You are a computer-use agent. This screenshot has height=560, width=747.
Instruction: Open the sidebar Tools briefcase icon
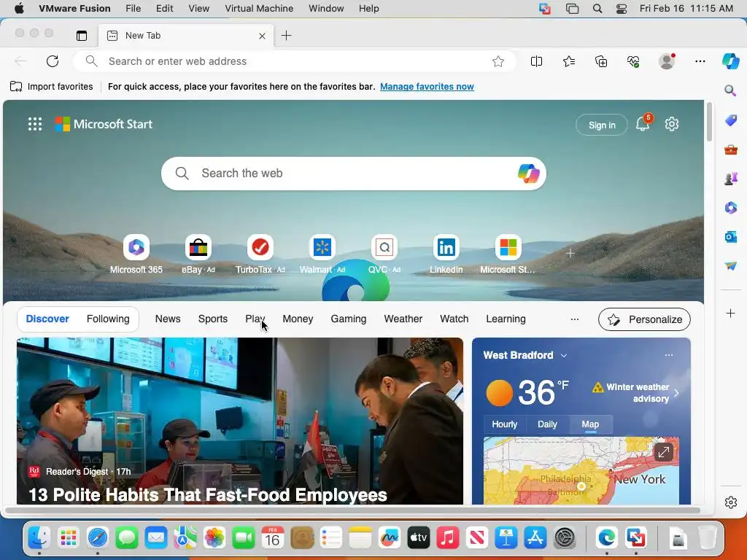pyautogui.click(x=731, y=150)
